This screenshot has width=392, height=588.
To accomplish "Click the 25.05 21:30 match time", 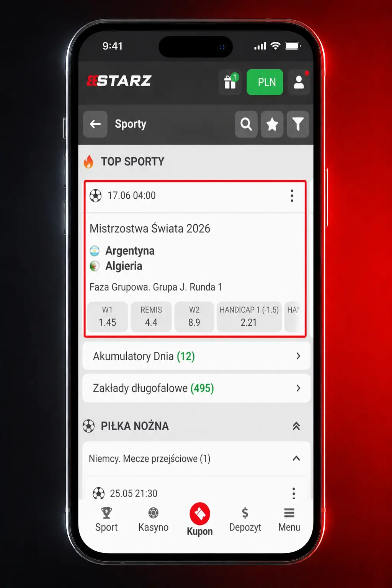I will [134, 493].
